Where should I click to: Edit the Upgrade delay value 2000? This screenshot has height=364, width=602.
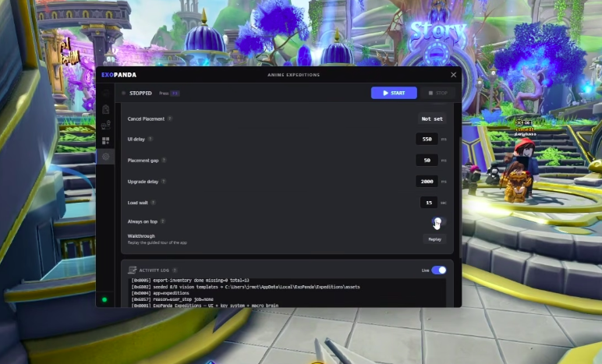[x=427, y=181]
